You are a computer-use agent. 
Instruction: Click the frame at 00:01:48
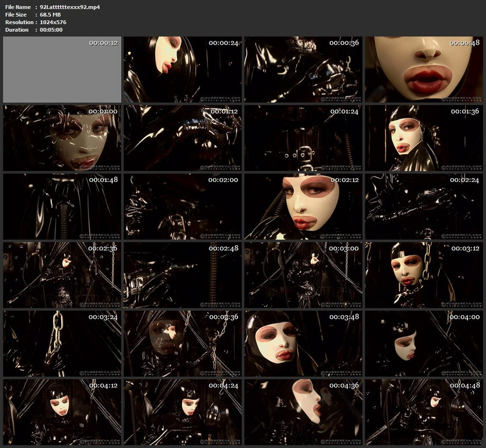pyautogui.click(x=62, y=207)
